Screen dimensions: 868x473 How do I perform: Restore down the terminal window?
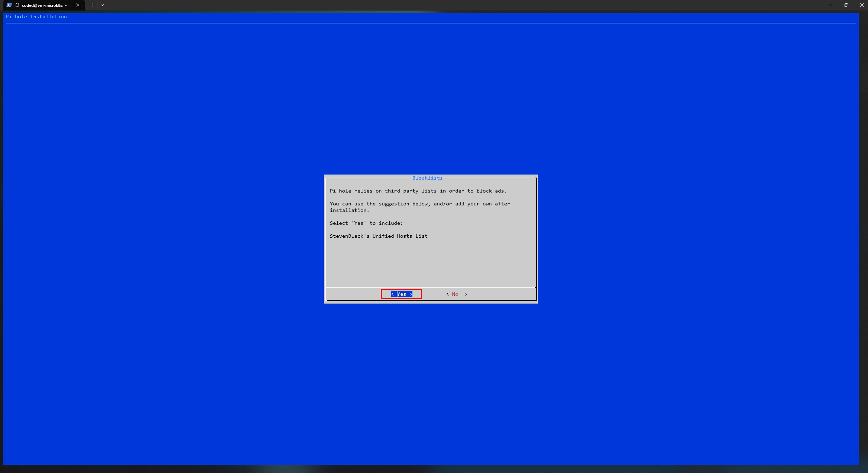[x=846, y=5]
